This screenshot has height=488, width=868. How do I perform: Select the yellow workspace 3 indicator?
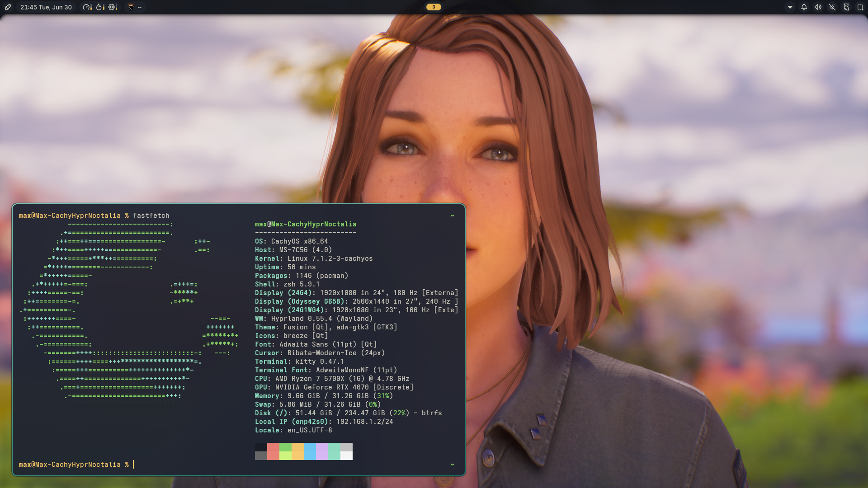coord(434,7)
